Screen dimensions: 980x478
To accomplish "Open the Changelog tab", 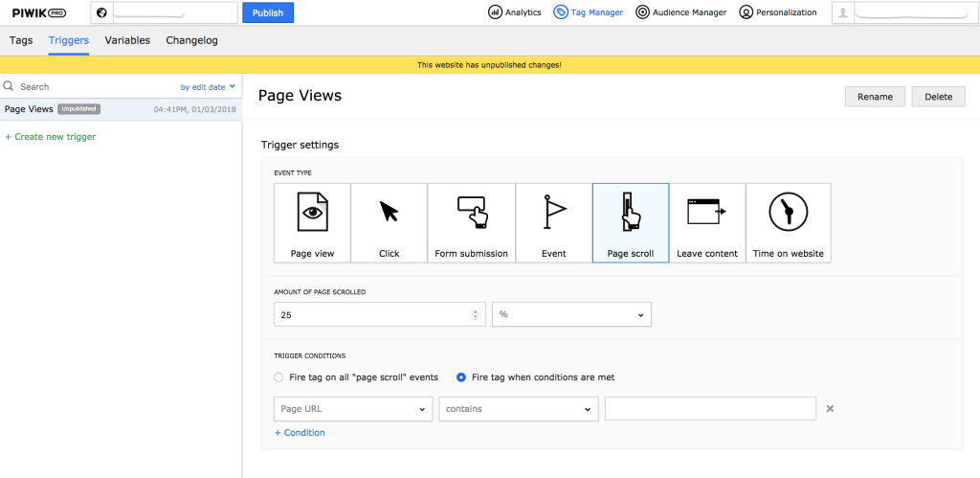I will tap(191, 40).
